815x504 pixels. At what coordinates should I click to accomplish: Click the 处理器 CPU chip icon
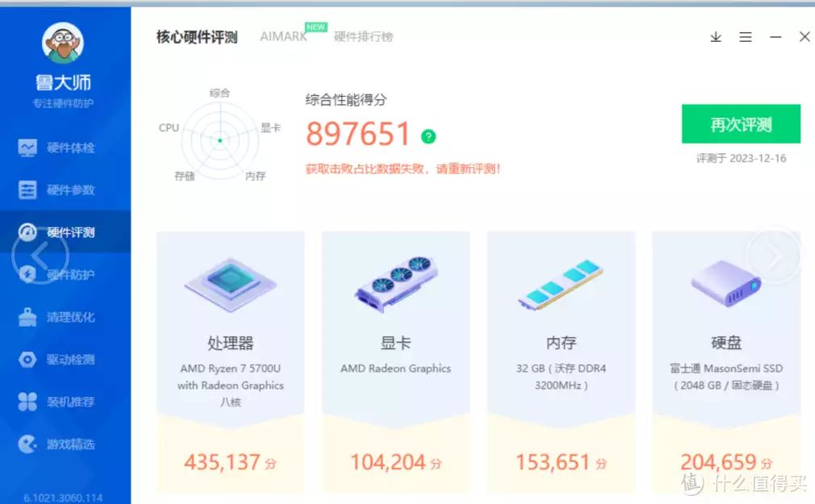point(230,285)
